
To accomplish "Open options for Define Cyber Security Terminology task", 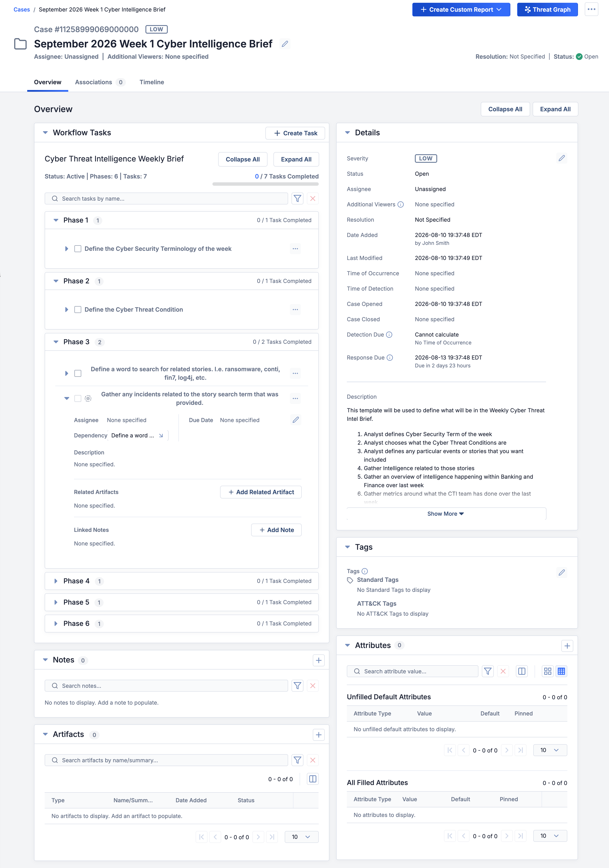I will click(x=295, y=249).
